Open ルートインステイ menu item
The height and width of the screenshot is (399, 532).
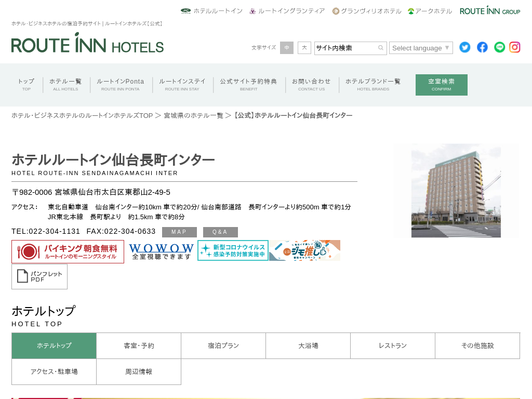point(182,85)
